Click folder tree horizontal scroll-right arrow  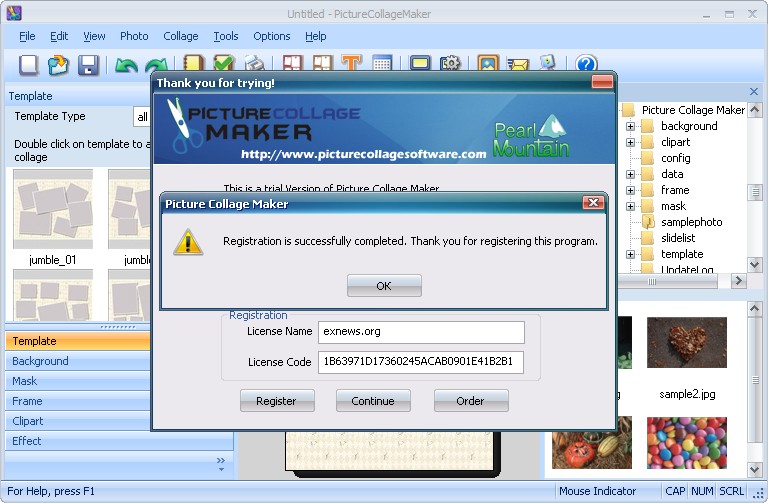(x=739, y=281)
